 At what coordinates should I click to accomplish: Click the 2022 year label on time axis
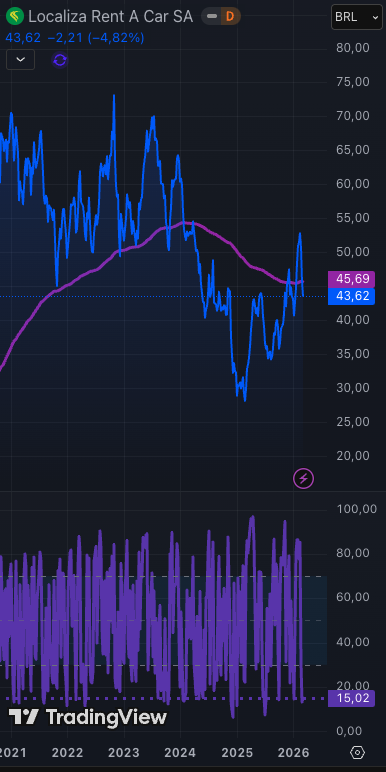[67, 753]
